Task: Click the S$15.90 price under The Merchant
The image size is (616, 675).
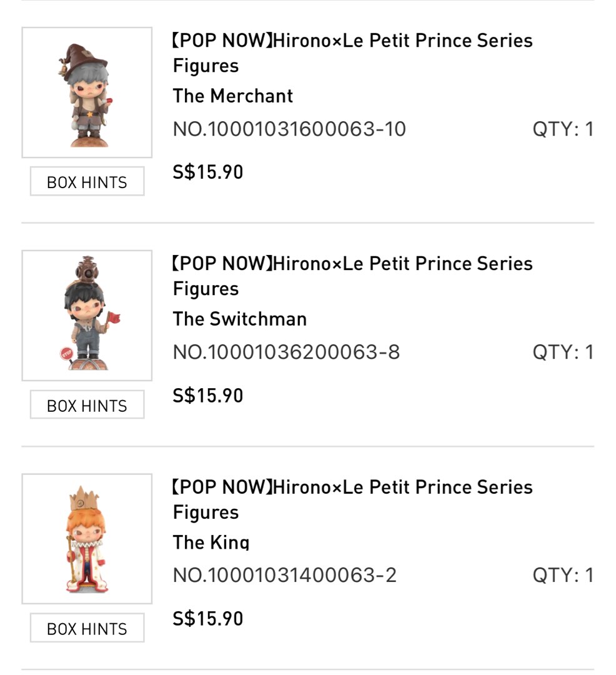Action: (x=207, y=171)
